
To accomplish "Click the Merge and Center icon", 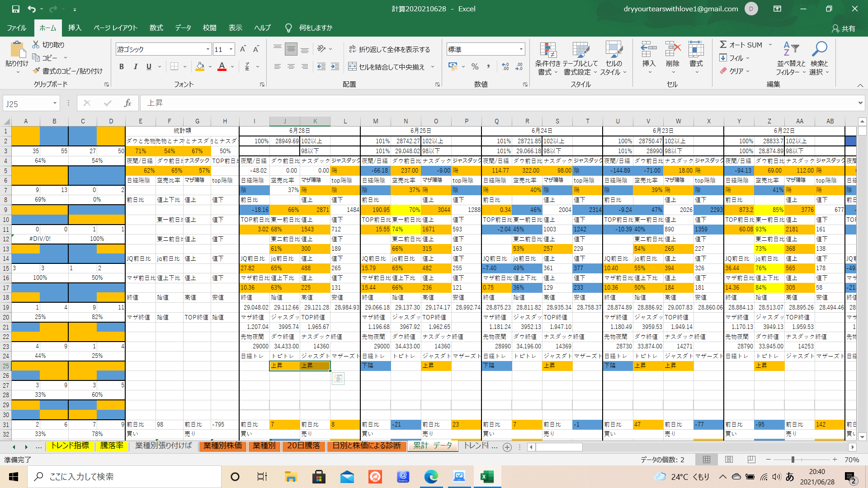I will pyautogui.click(x=353, y=67).
